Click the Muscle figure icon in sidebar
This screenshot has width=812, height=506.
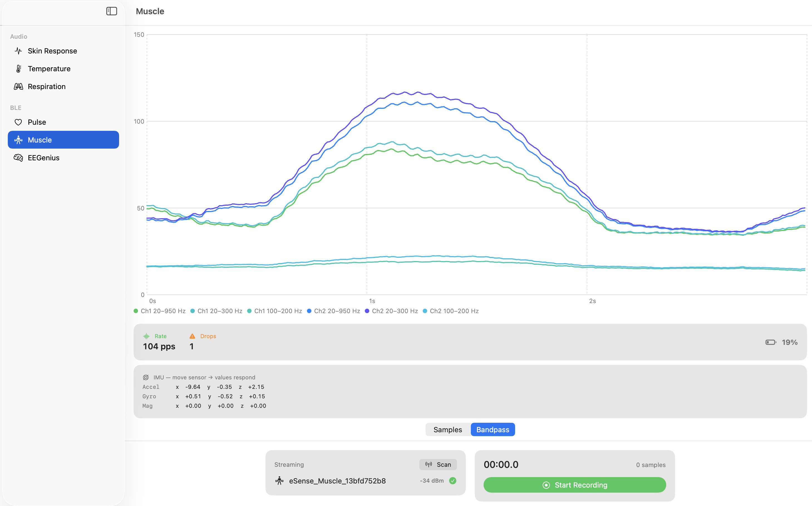(18, 140)
